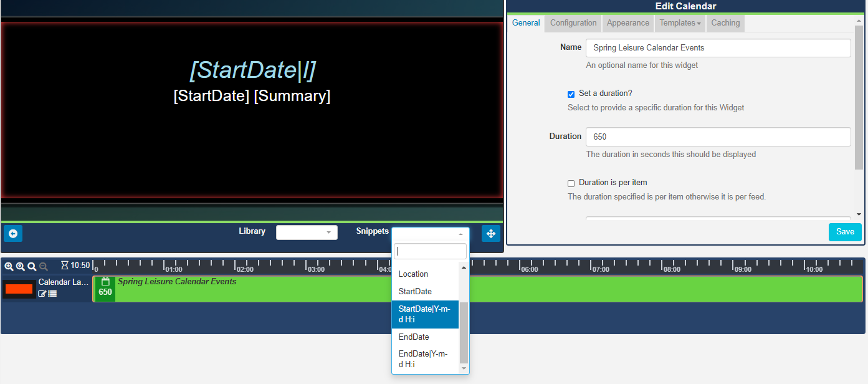The image size is (868, 384).
Task: Switch to the Configuration tab
Action: pos(573,23)
